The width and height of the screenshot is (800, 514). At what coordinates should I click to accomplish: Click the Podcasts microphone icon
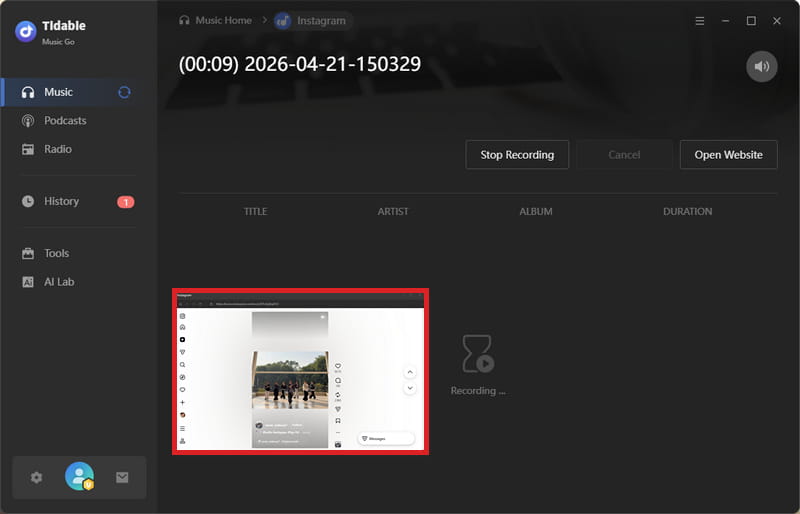point(28,121)
